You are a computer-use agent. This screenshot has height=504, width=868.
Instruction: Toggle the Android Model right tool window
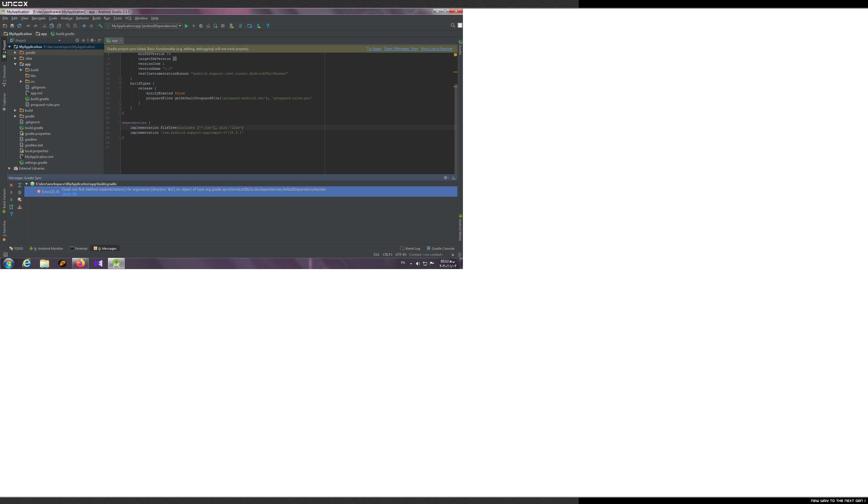(460, 227)
